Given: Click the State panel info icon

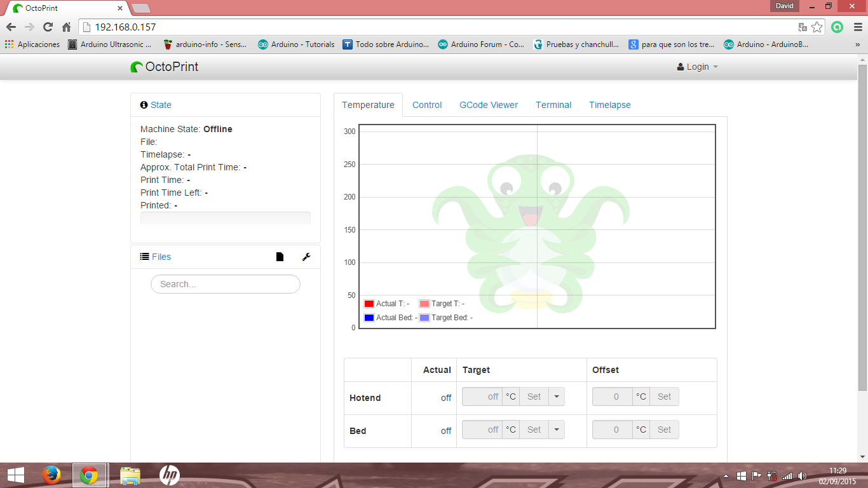Looking at the screenshot, I should (144, 105).
